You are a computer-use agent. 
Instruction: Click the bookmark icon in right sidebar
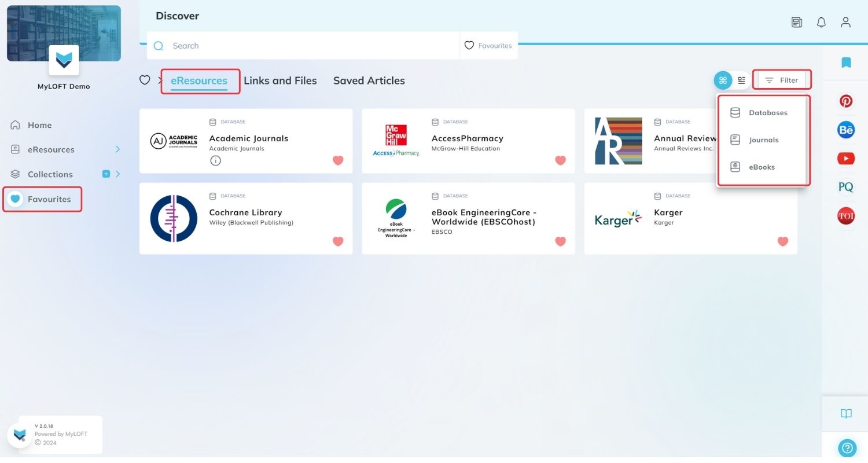coord(846,63)
